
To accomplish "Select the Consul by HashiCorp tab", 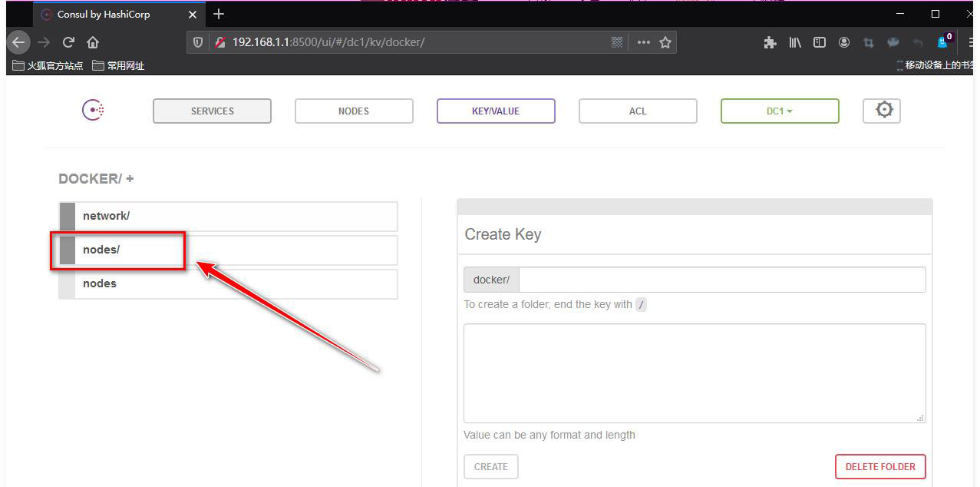I will pos(119,15).
